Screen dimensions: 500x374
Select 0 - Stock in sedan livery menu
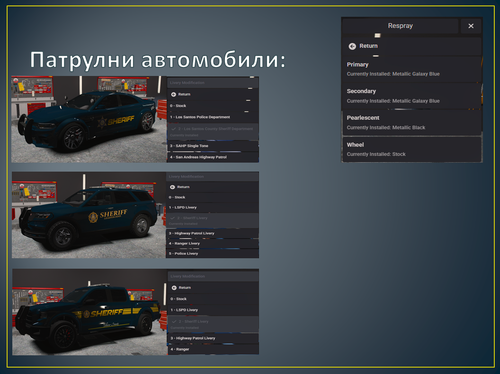click(213, 106)
